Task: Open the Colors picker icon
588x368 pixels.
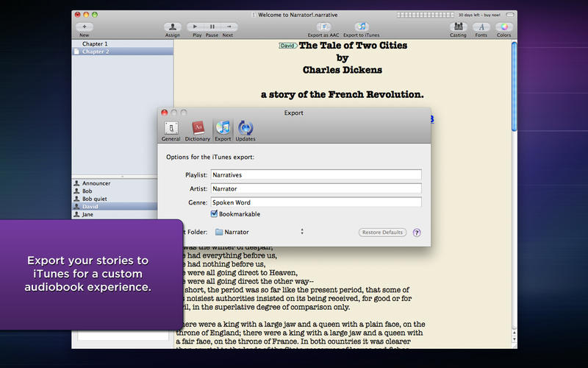Action: [504, 26]
